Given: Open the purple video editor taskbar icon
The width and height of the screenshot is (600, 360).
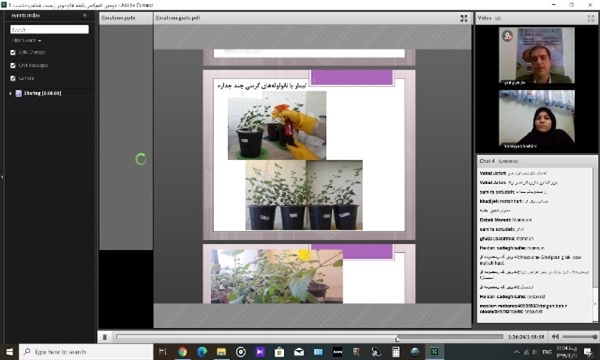Looking at the screenshot, I should 260,352.
